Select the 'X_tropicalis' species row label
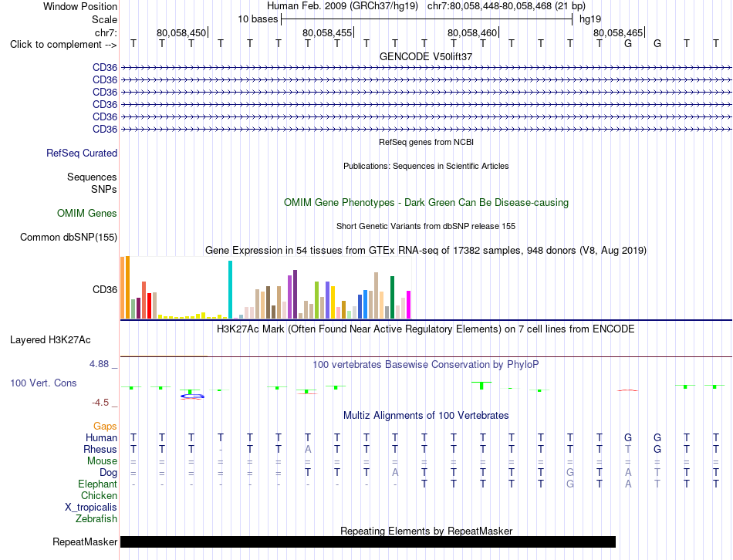 91,508
